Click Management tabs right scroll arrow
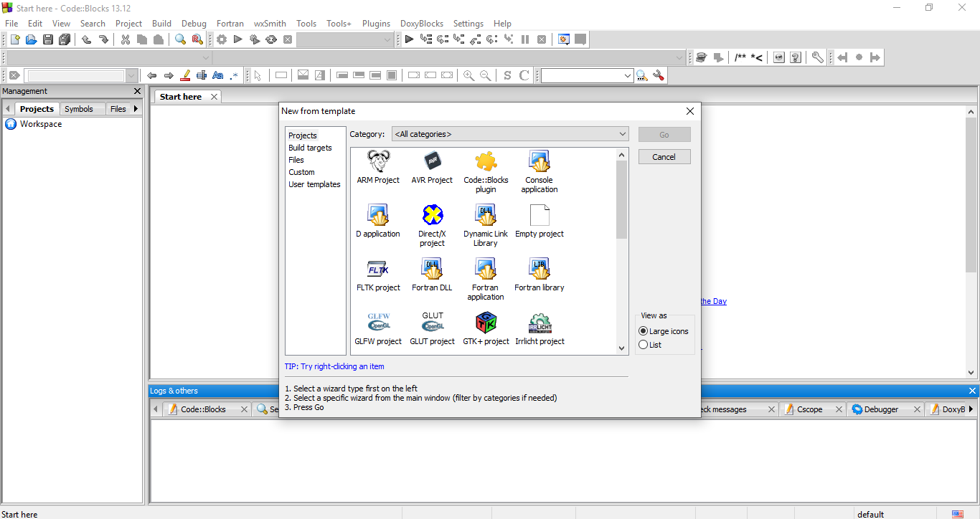 (x=136, y=109)
